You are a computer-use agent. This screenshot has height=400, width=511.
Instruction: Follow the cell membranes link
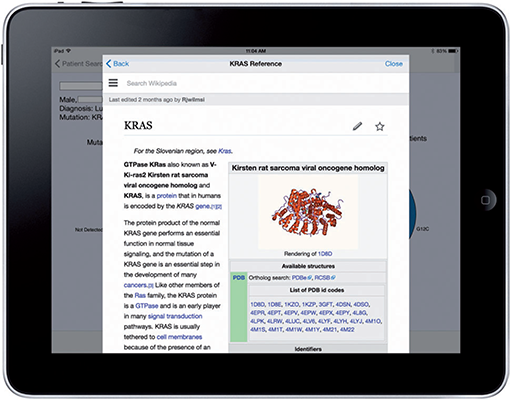tap(179, 337)
